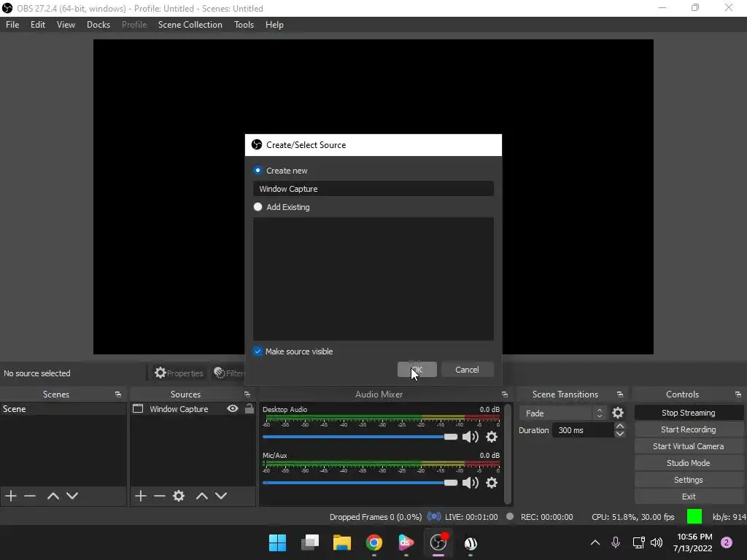This screenshot has height=560, width=747.
Task: Open the File menu
Action: coord(12,25)
